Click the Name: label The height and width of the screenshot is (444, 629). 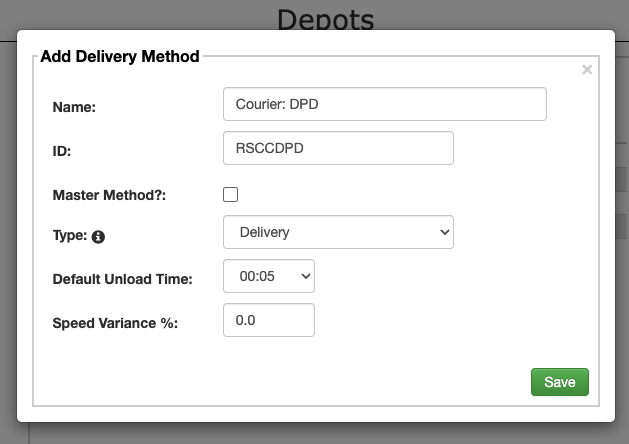[x=74, y=107]
